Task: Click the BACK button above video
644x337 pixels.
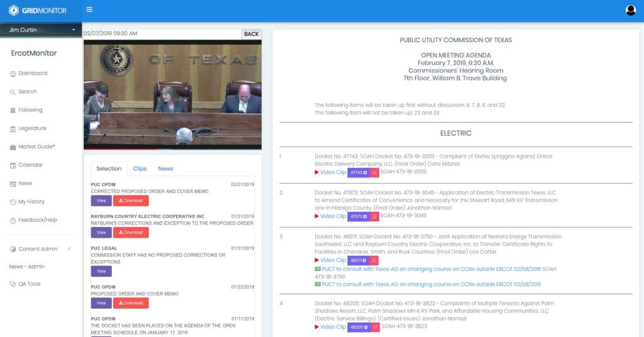Action: click(x=252, y=34)
